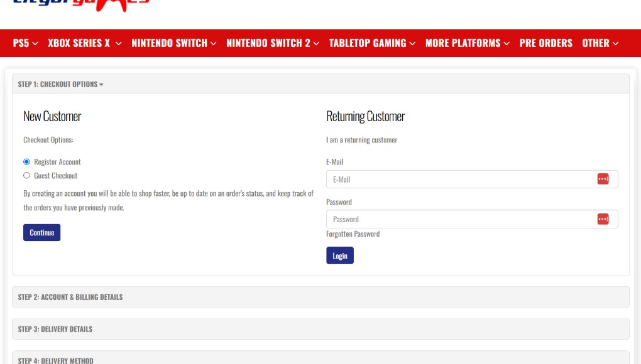
Task: Click the 'Checkout Options:' label
Action: coord(48,139)
